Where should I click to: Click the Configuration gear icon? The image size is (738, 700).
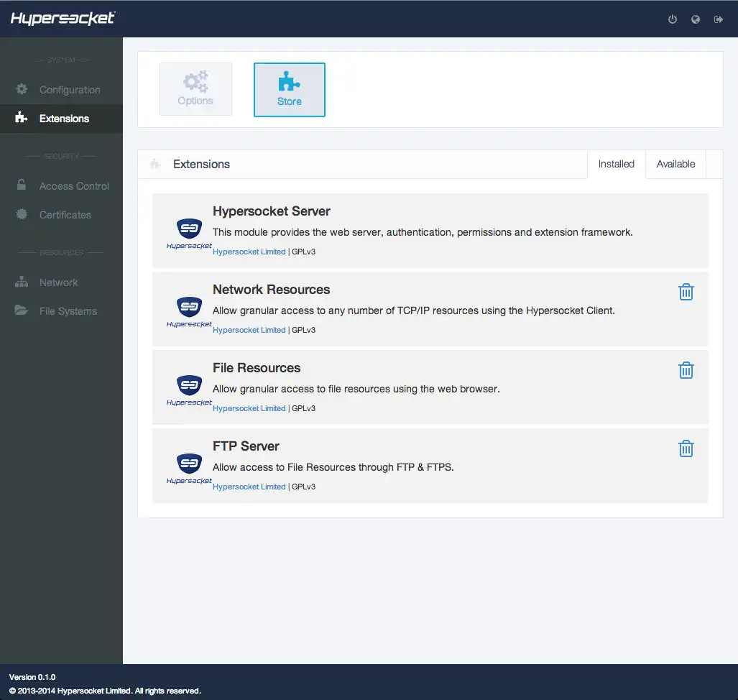click(22, 89)
